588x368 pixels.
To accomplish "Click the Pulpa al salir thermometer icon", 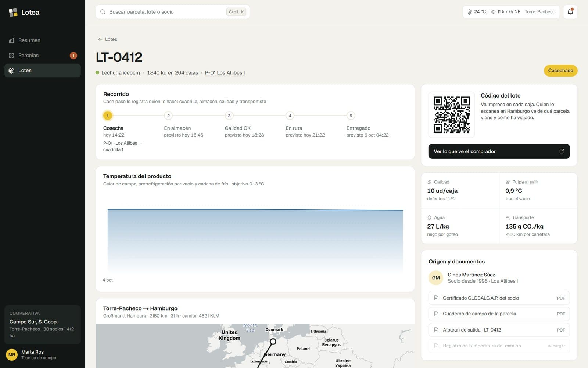I will tap(508, 182).
